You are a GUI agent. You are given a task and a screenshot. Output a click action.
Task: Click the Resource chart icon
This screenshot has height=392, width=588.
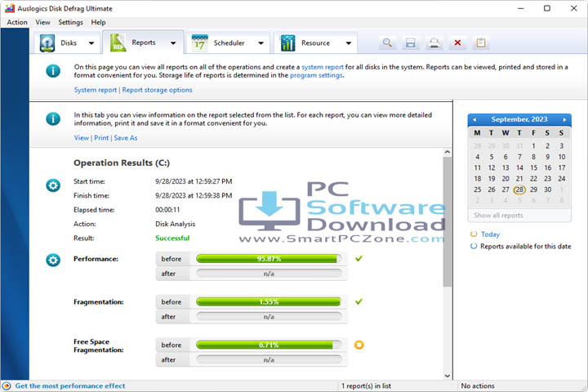[288, 43]
